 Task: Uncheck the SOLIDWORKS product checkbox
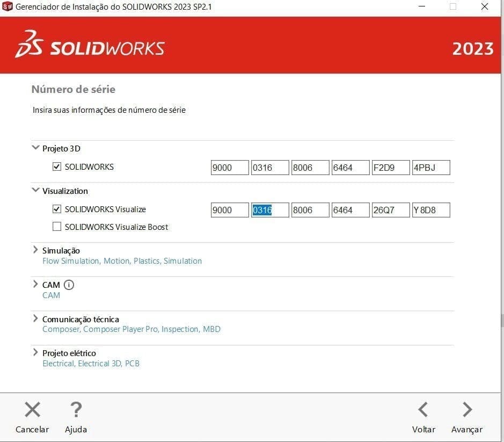pos(57,166)
